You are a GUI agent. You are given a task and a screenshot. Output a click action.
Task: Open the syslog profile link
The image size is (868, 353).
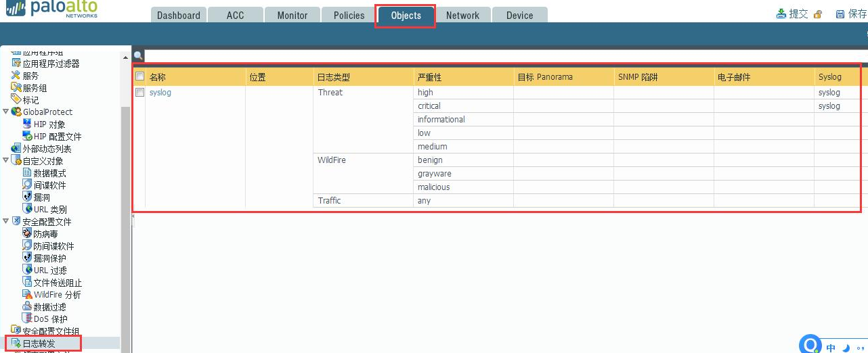160,93
